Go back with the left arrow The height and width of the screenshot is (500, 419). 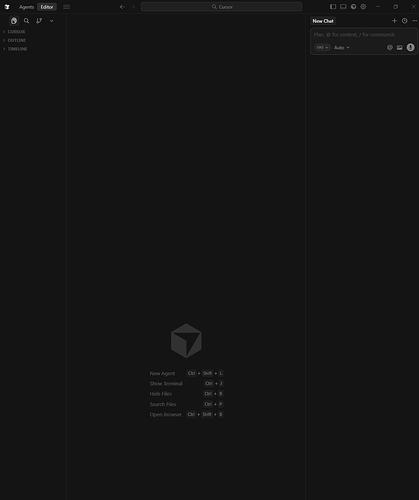point(122,7)
